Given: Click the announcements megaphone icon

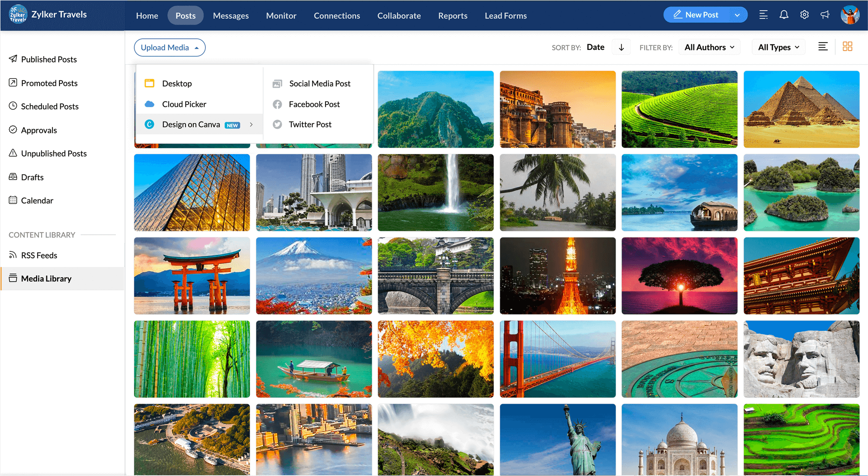Looking at the screenshot, I should pos(825,15).
